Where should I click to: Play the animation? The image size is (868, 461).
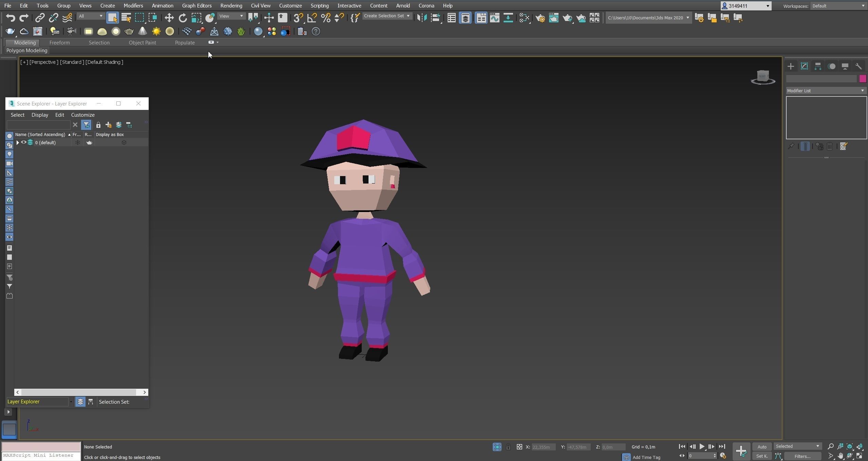tap(702, 446)
